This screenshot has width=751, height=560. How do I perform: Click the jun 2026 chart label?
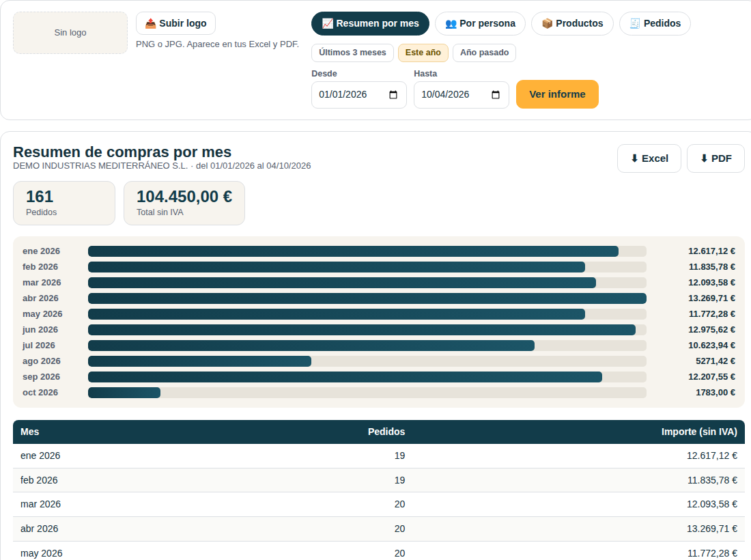click(x=40, y=330)
